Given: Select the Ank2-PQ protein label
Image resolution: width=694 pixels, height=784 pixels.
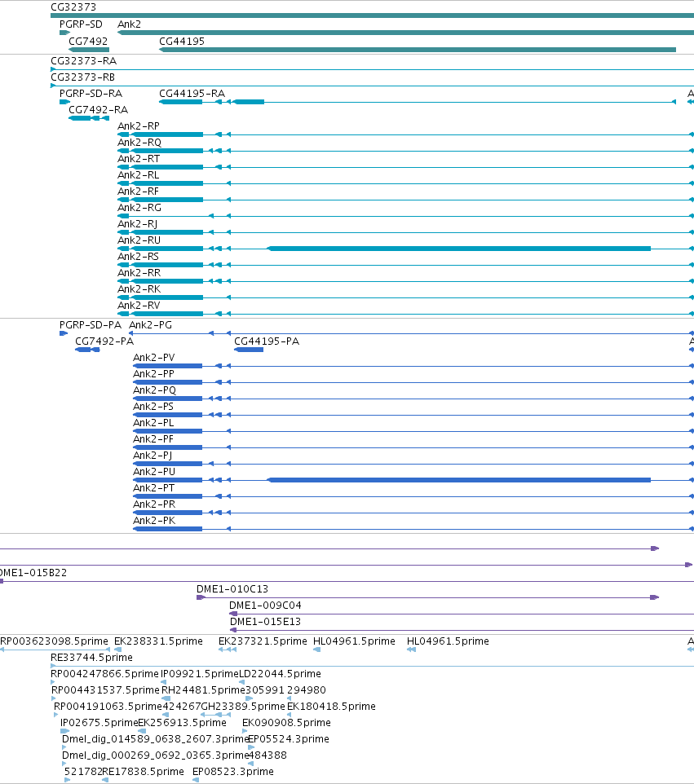Looking at the screenshot, I should 155,390.
